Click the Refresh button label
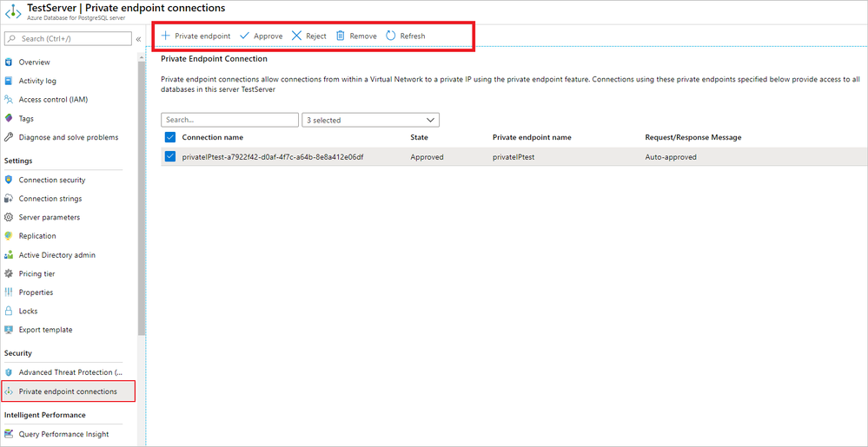This screenshot has width=868, height=447. (x=413, y=36)
